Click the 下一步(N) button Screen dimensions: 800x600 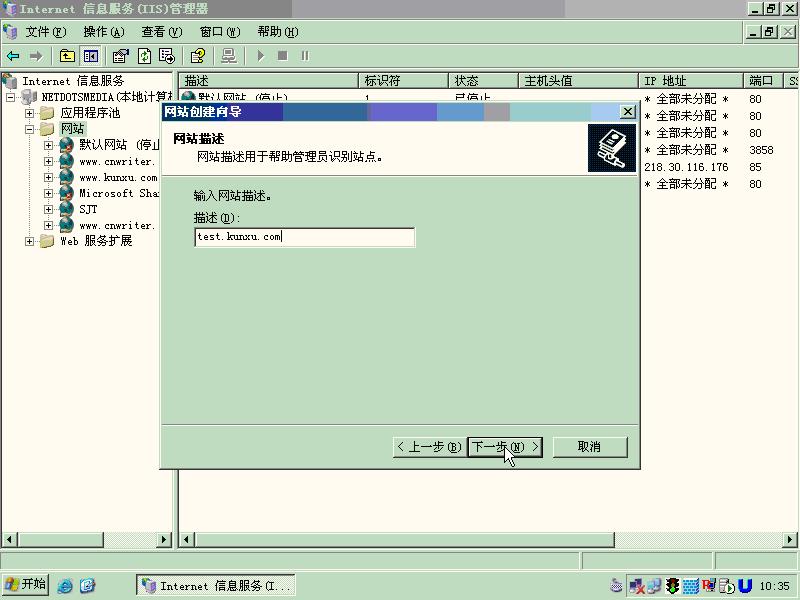click(505, 447)
